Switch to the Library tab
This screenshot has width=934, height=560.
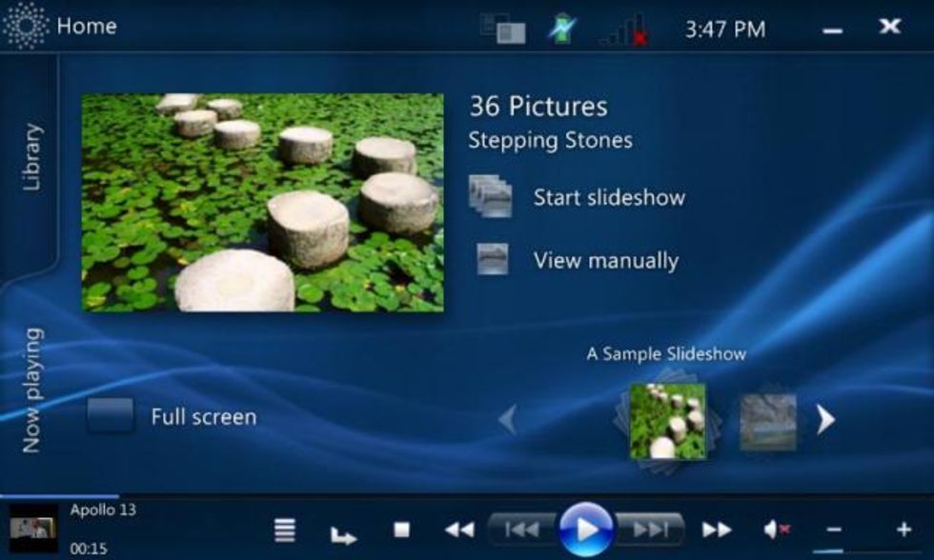[x=32, y=157]
